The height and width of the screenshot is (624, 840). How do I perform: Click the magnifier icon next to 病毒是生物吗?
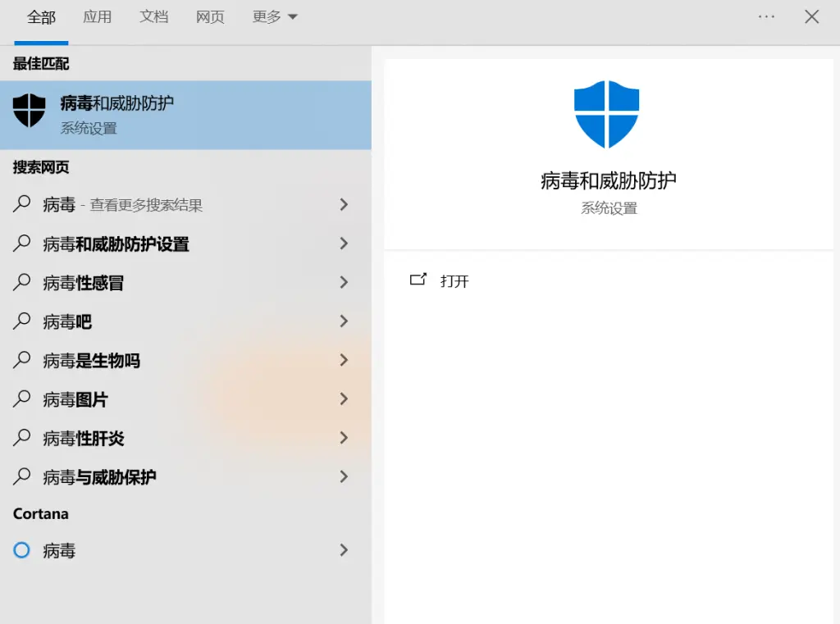[21, 360]
